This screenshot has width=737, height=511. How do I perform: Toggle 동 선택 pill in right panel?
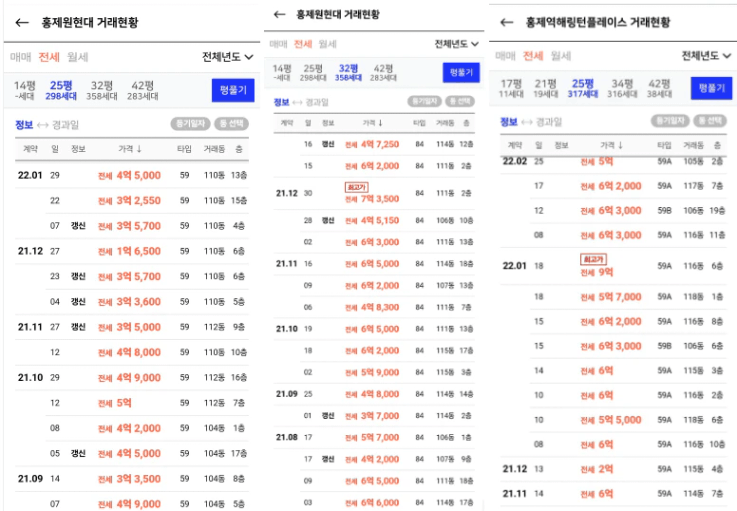710,121
